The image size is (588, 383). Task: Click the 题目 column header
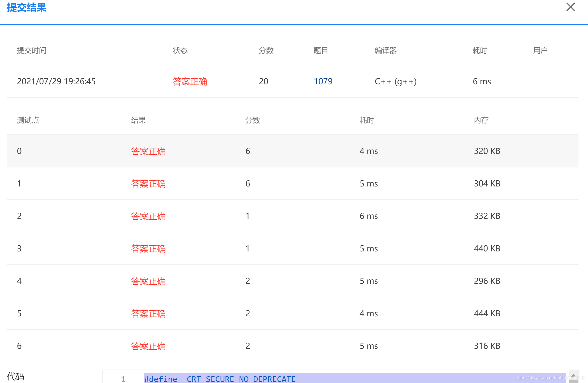click(321, 51)
